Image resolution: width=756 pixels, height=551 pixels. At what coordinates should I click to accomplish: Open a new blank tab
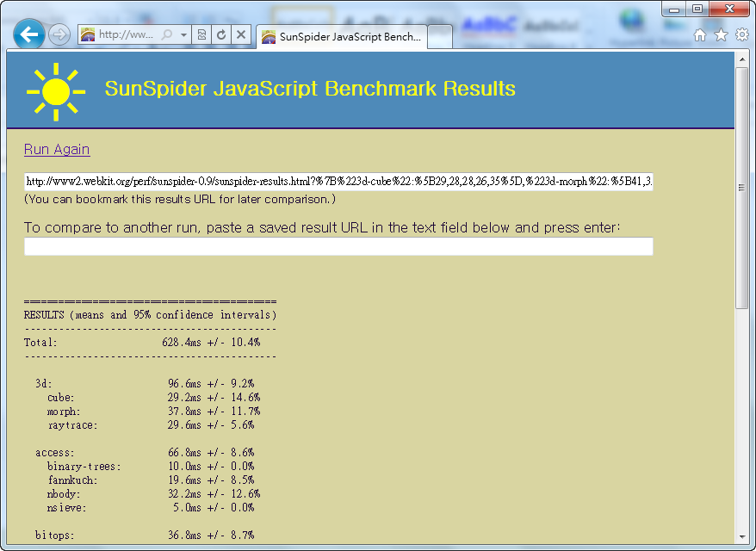(440, 37)
